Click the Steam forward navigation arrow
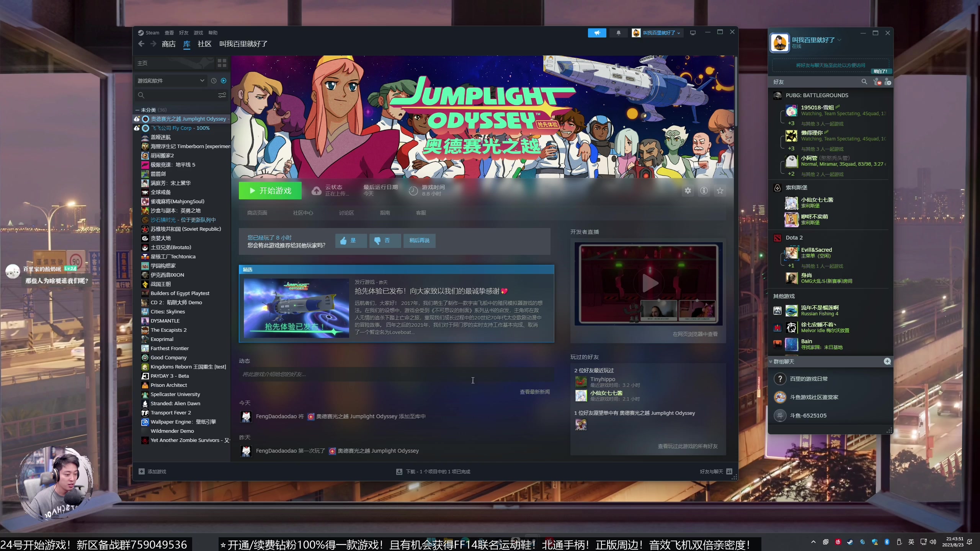Image resolution: width=980 pixels, height=551 pixels. pos(154,44)
